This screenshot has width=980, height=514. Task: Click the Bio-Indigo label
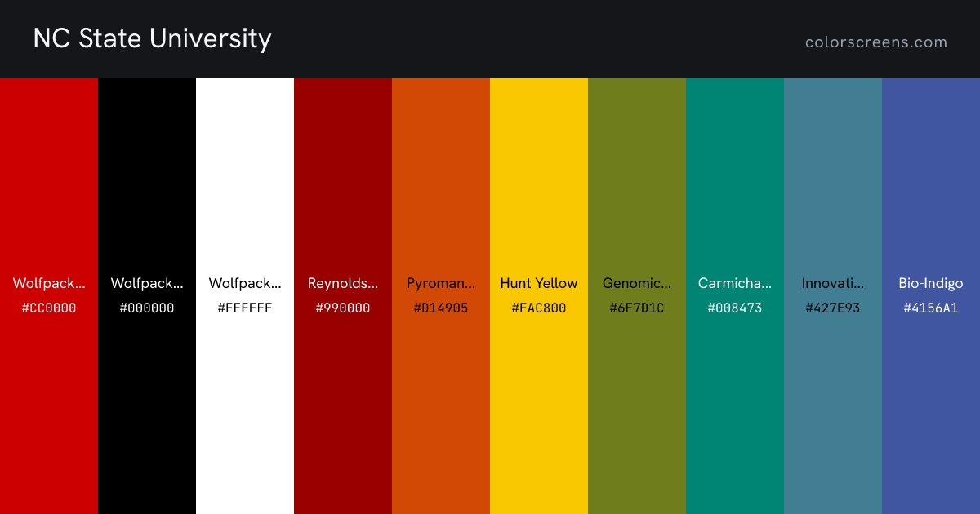tap(931, 284)
